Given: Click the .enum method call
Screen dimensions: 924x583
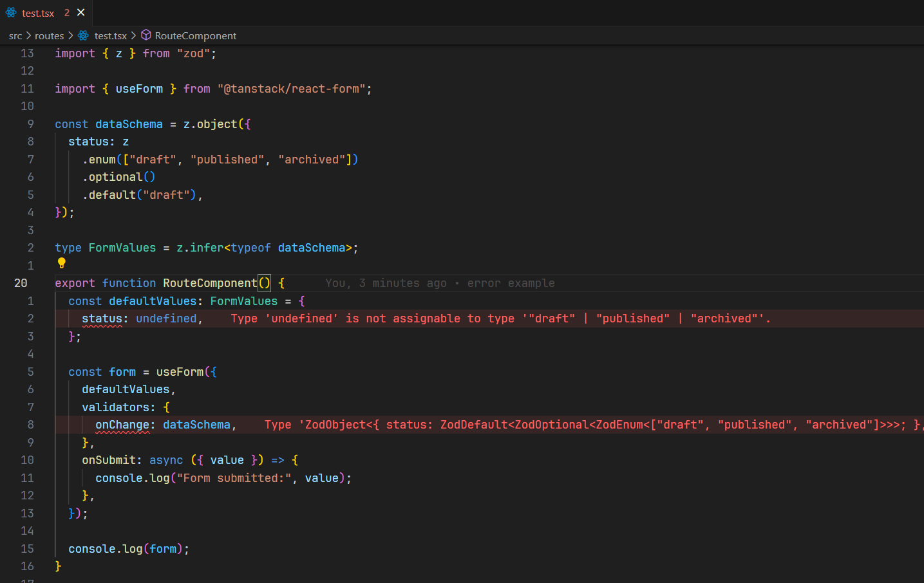Looking at the screenshot, I should [x=99, y=160].
